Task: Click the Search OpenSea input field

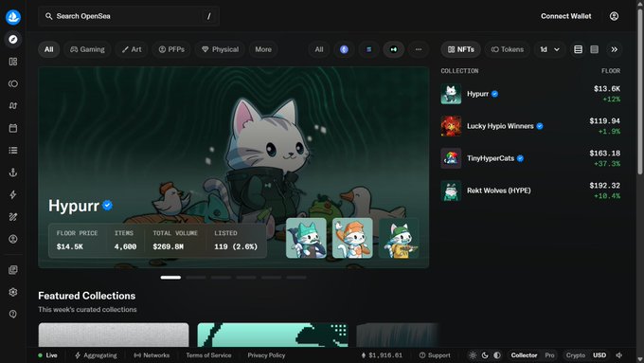Action: [129, 16]
